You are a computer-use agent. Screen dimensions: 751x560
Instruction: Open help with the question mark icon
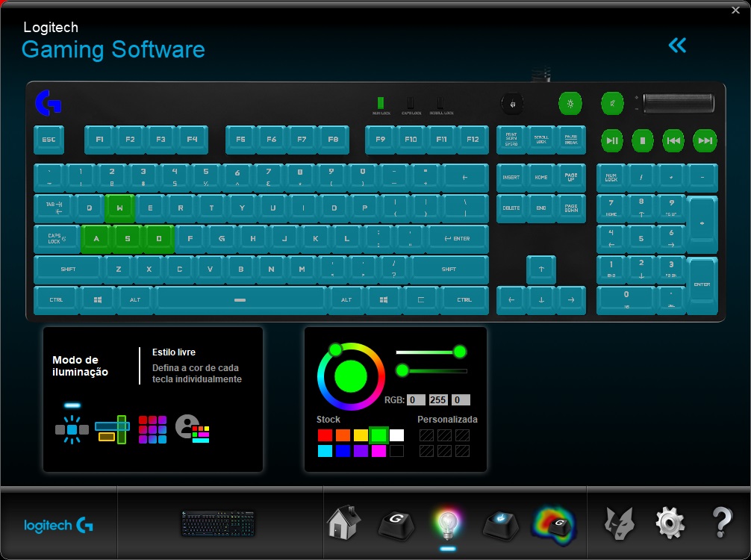coord(722,523)
